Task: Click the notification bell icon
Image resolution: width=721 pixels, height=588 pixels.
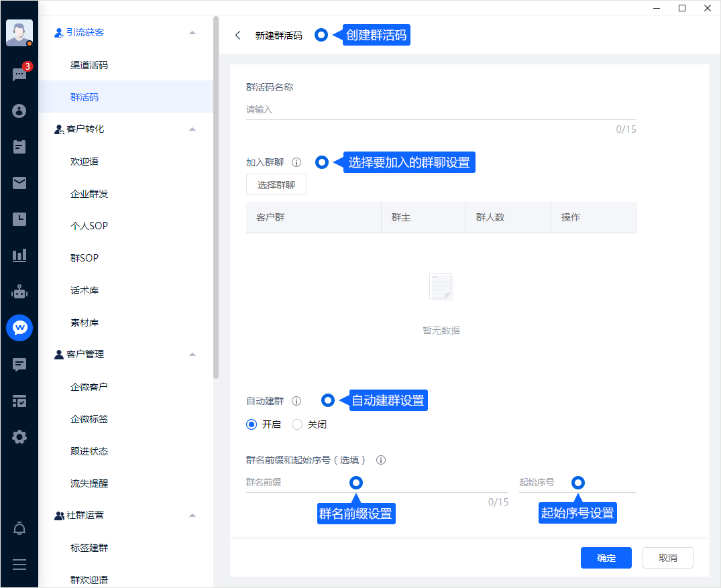Action: click(x=19, y=529)
